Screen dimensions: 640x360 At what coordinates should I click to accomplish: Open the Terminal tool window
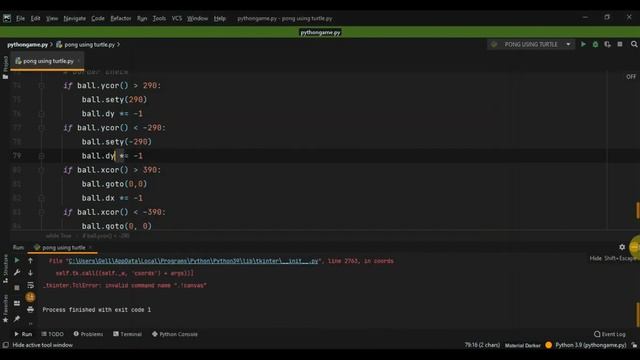tap(127, 334)
